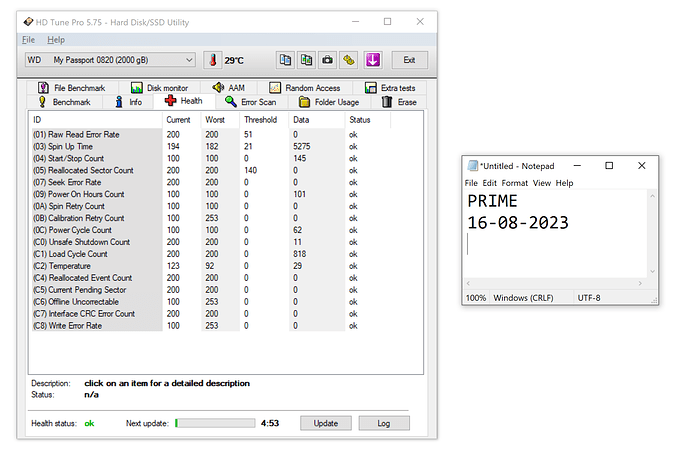This screenshot has height=473, width=690.
Task: Open the Benchmark tab
Action: coord(64,102)
